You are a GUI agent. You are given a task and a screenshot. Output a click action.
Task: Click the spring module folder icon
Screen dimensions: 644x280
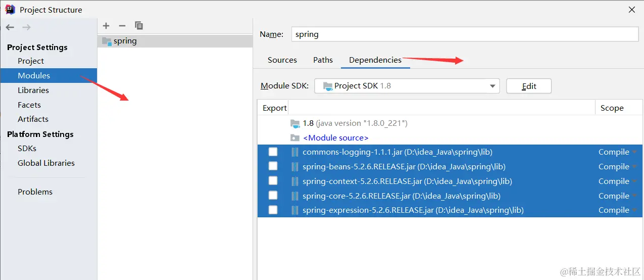click(x=107, y=41)
